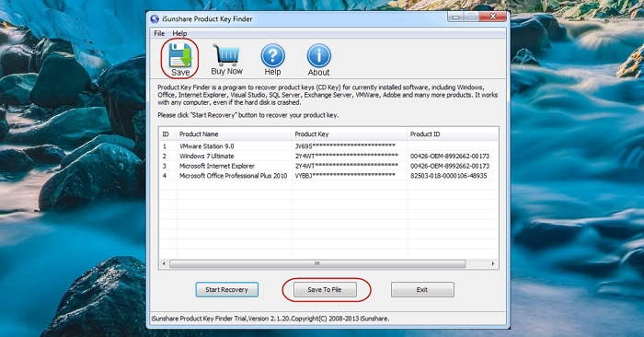
Task: Open the File menu
Action: click(159, 33)
